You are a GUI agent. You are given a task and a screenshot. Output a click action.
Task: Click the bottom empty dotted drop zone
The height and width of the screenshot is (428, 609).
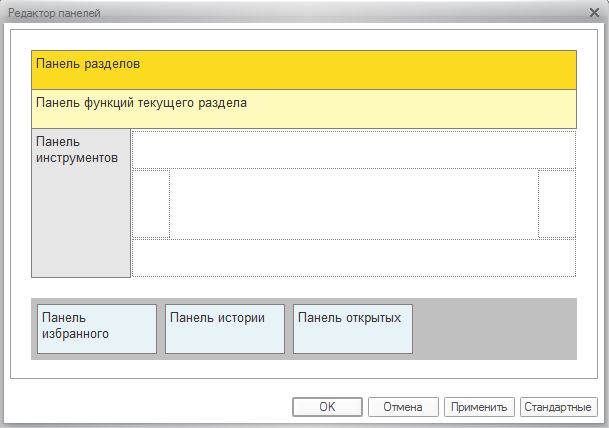tap(354, 258)
